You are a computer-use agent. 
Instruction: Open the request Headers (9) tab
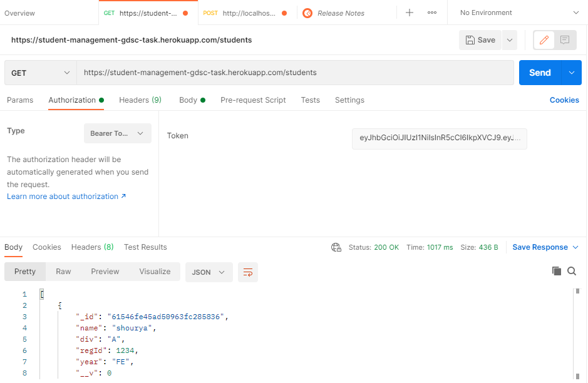click(x=140, y=100)
